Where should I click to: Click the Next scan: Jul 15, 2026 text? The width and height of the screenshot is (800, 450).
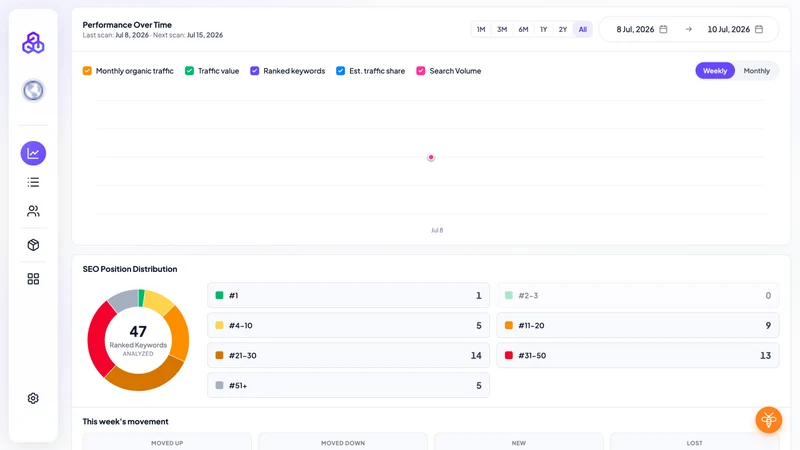pos(188,35)
